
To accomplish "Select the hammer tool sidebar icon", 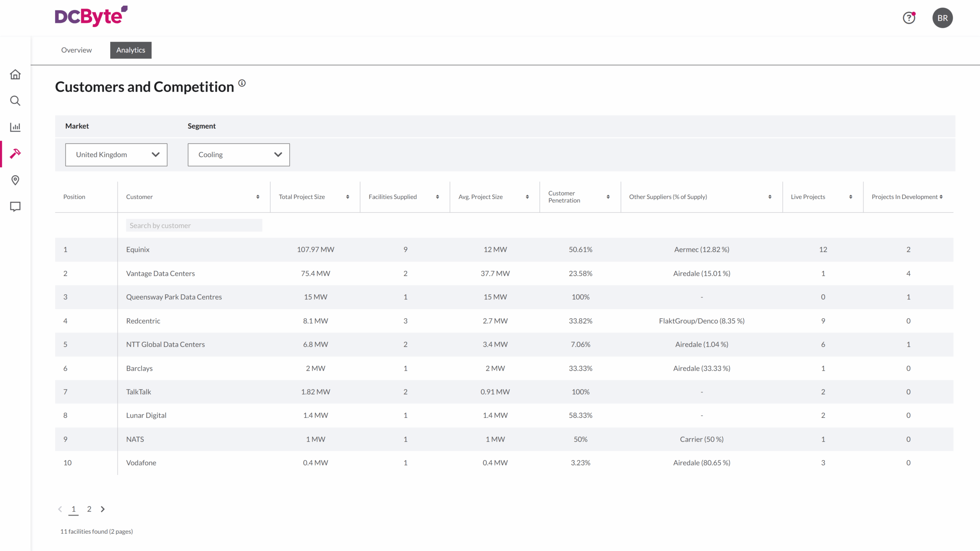I will coord(15,153).
